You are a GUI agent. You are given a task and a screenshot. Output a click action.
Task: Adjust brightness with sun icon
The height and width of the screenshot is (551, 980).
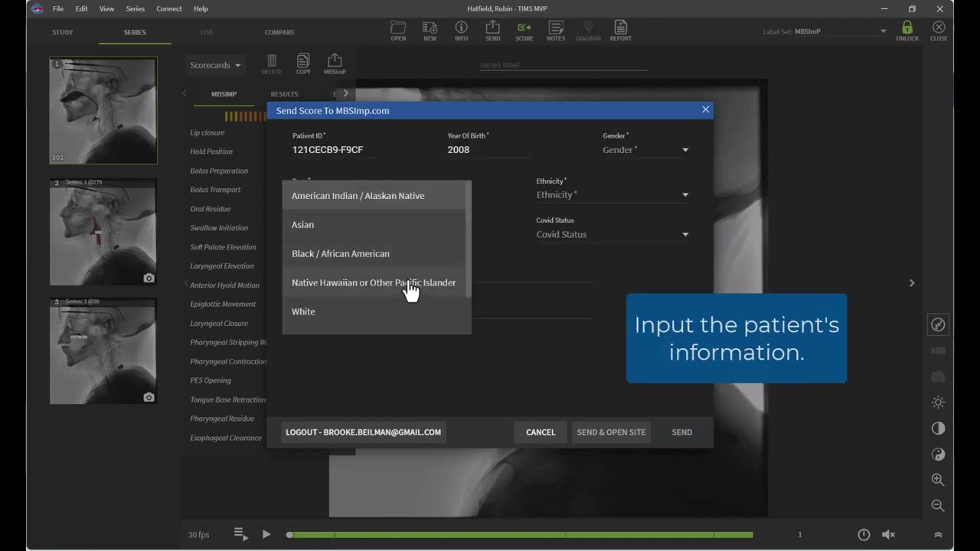coord(938,403)
